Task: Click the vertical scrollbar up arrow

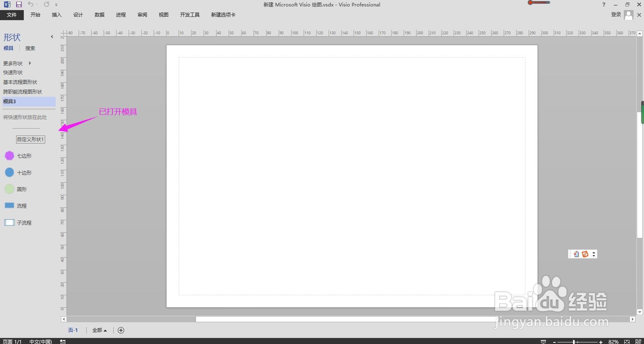Action: [x=640, y=34]
